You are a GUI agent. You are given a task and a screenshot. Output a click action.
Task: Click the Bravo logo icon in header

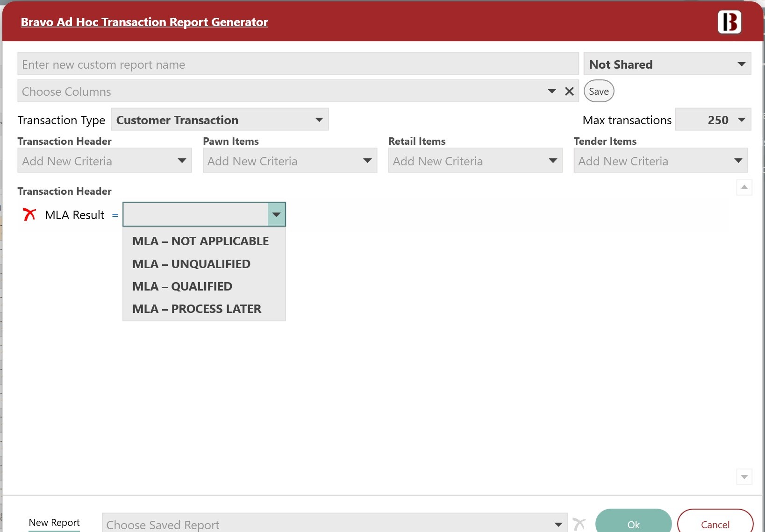click(729, 22)
